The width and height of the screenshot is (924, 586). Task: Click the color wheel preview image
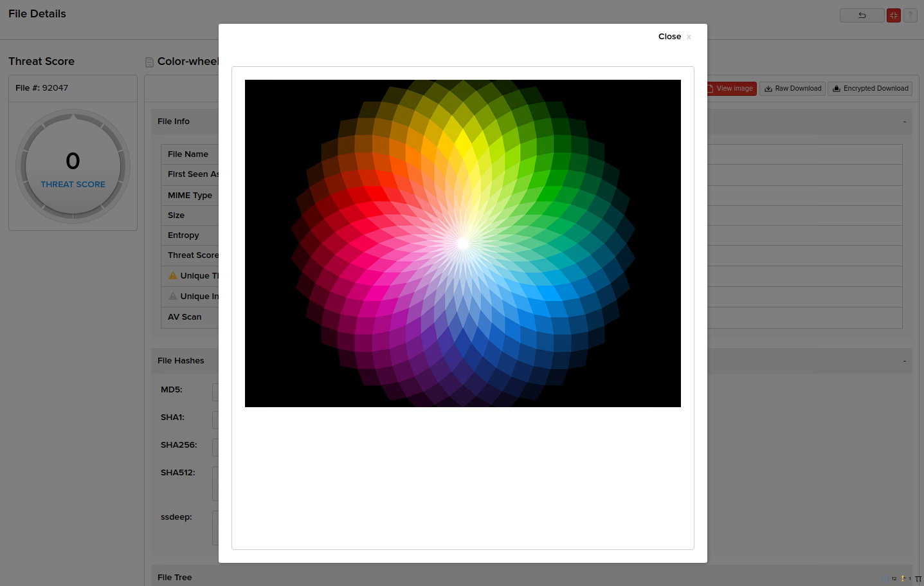pyautogui.click(x=462, y=243)
